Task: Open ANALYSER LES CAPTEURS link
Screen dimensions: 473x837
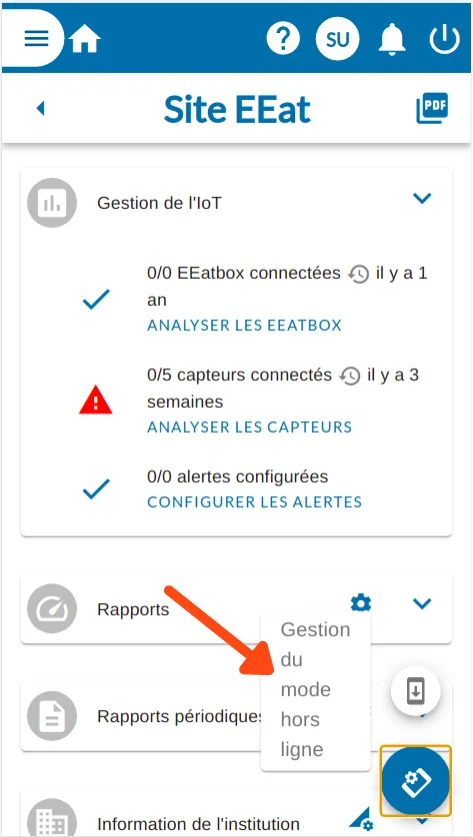Action: click(x=250, y=427)
